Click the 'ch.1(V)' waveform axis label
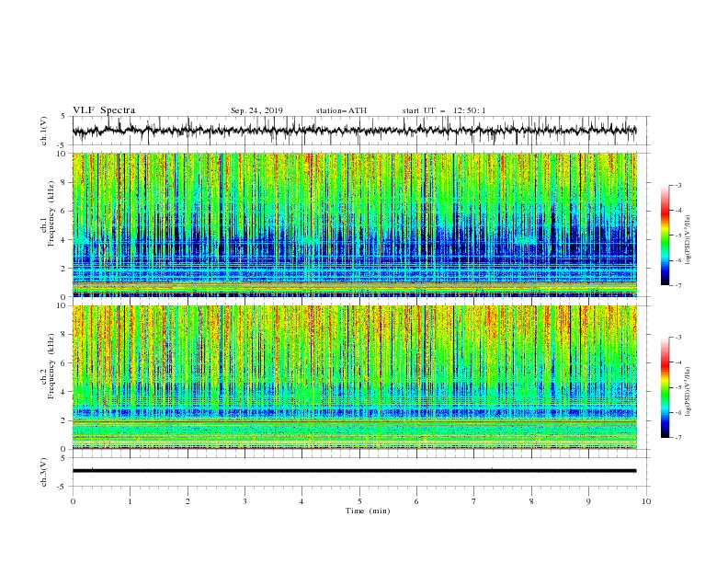Image resolution: width=728 pixels, height=563 pixels. [44, 131]
